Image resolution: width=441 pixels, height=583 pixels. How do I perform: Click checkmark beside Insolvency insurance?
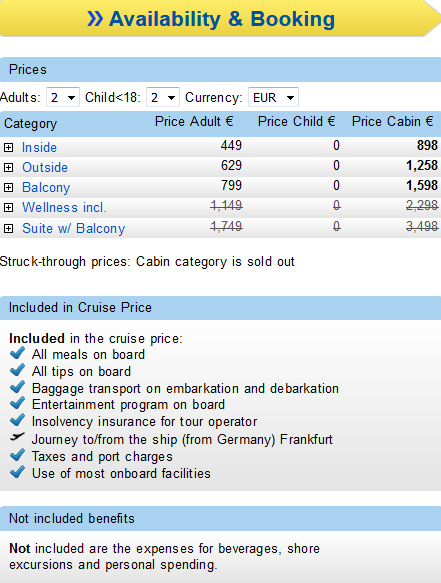[17, 420]
